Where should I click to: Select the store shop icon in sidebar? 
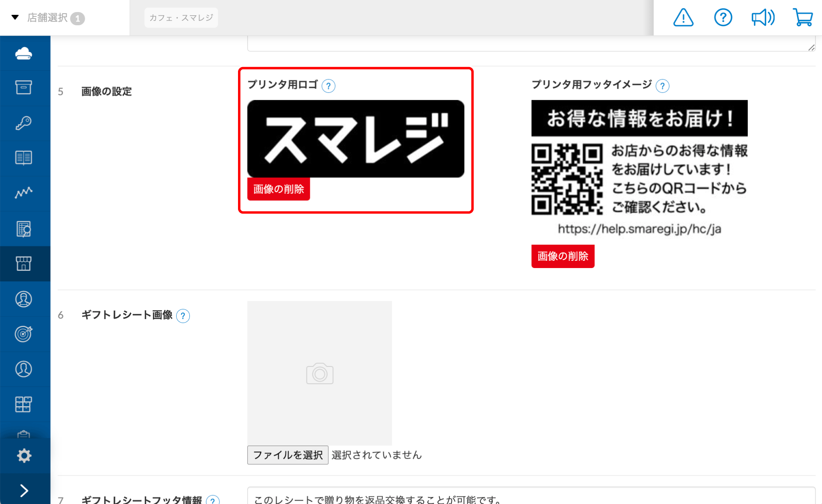(24, 264)
